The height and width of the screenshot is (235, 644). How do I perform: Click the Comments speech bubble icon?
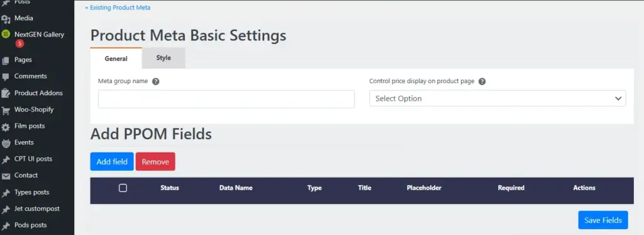tap(5, 77)
